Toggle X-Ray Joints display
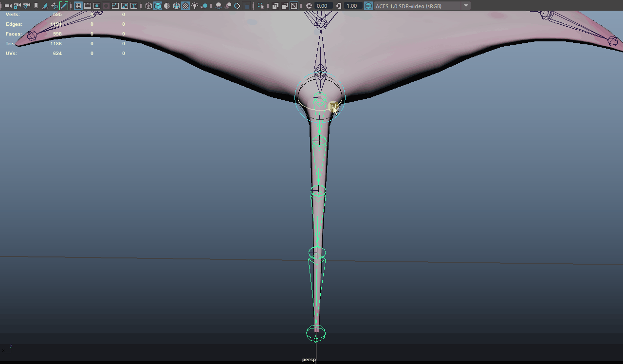623x364 pixels. coord(294,6)
